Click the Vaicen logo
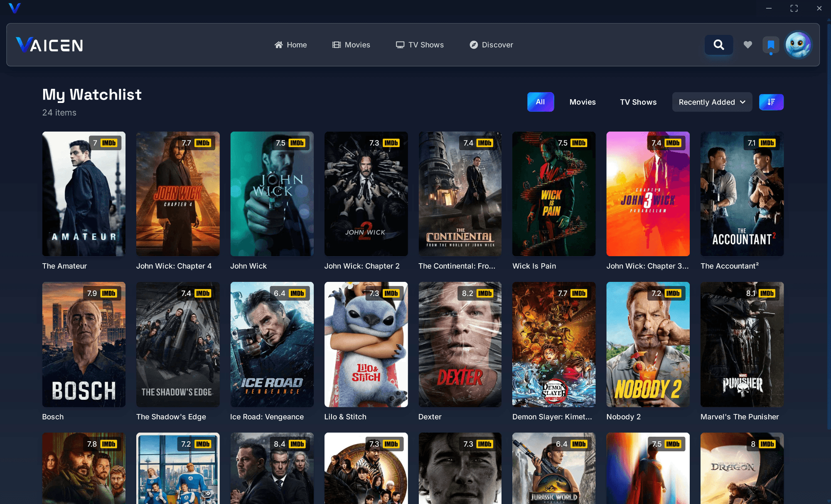 pyautogui.click(x=49, y=45)
